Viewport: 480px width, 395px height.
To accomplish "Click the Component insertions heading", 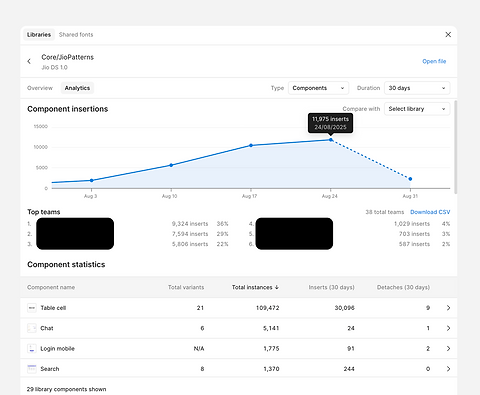I will (68, 109).
